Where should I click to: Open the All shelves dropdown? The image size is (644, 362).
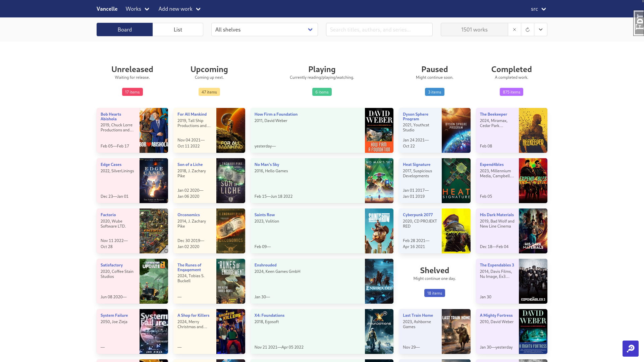click(x=264, y=29)
